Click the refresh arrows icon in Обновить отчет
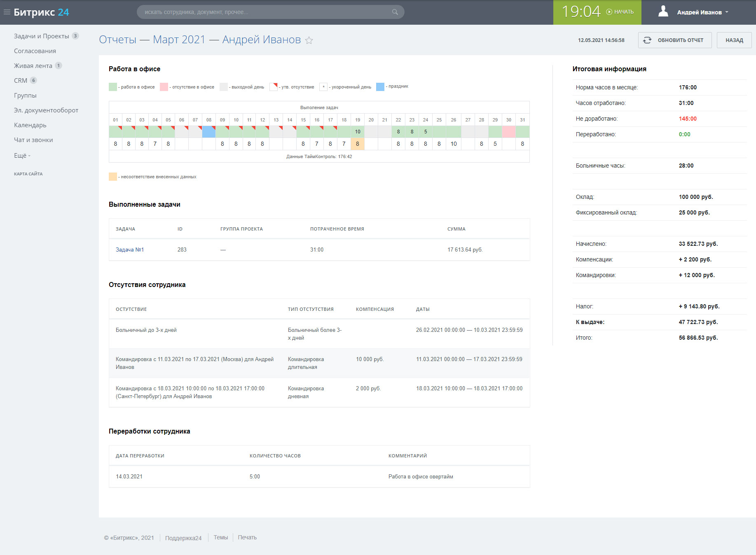Screen dimensions: 756x555 [647, 40]
